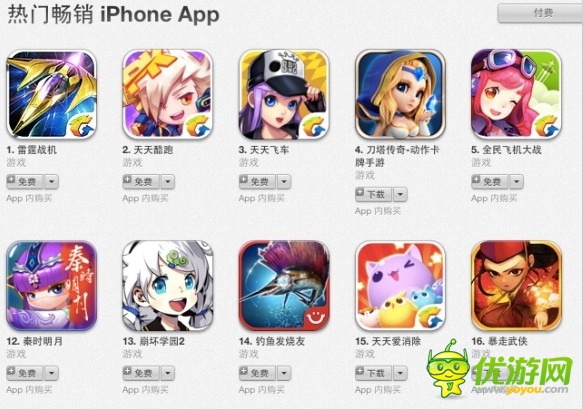Viewport: 583px width, 409px height.
Task: Switch to the 付费 tab
Action: point(541,13)
